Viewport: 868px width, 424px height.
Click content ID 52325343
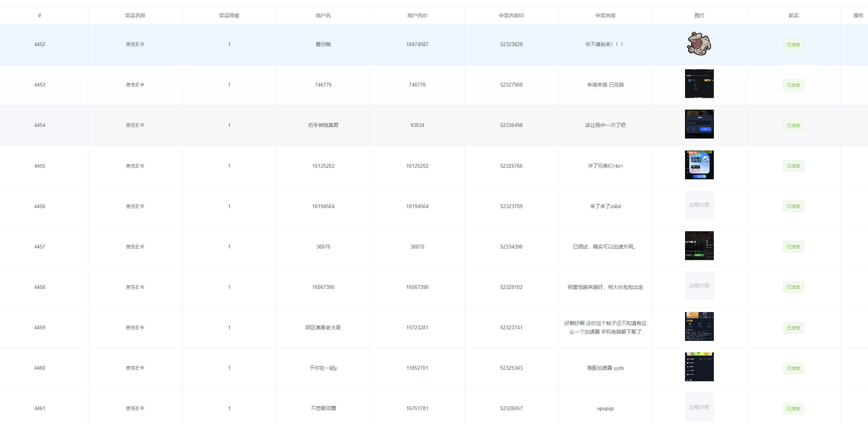click(511, 368)
